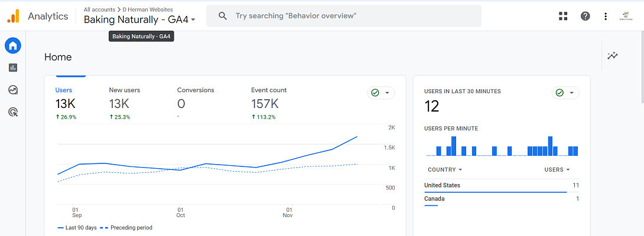Open the Home icon in left sidebar
The image size is (644, 236).
coord(12,45)
